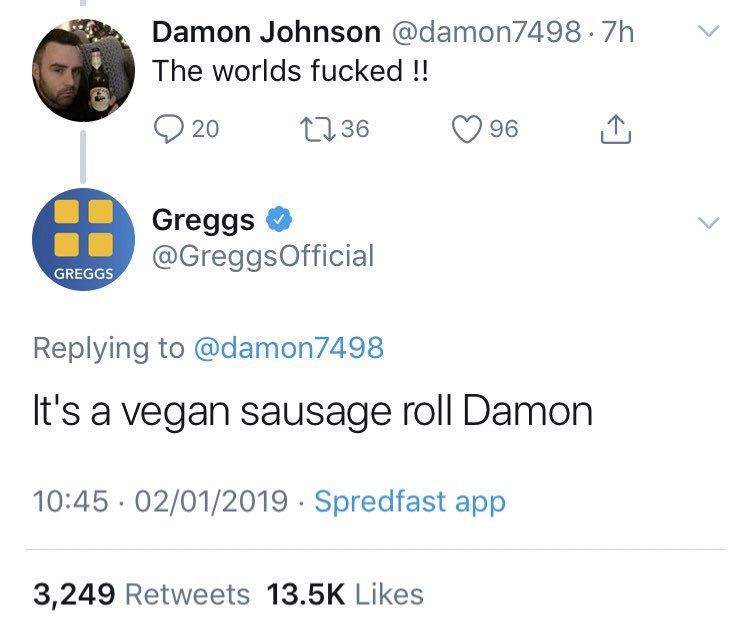Open the @damon7498 mention link
Viewport: 749px width, 635px height.
point(289,347)
